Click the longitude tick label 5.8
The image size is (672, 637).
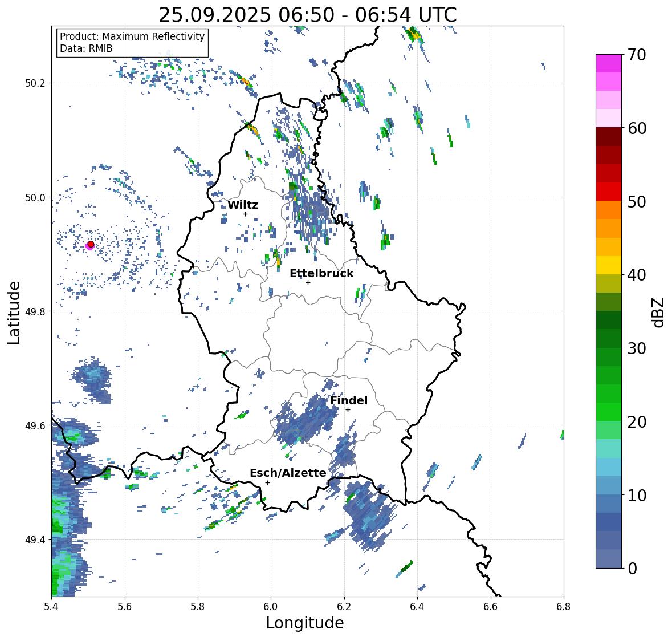198,607
